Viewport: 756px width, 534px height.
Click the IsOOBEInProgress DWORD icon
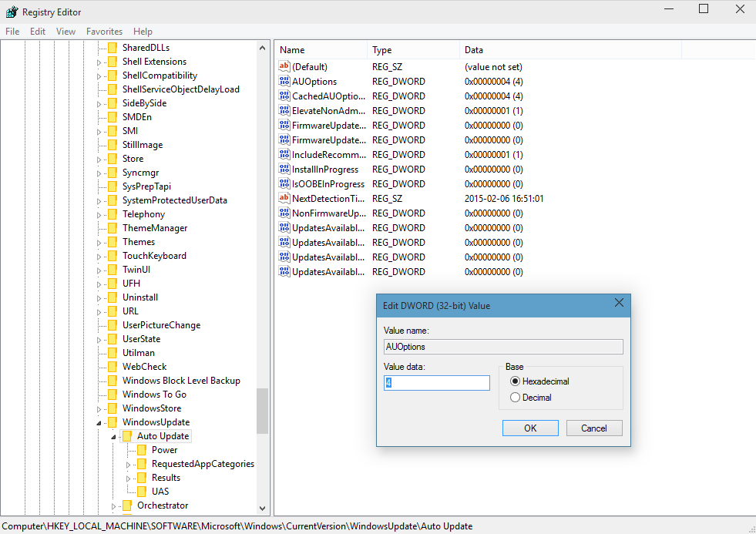pyautogui.click(x=284, y=183)
